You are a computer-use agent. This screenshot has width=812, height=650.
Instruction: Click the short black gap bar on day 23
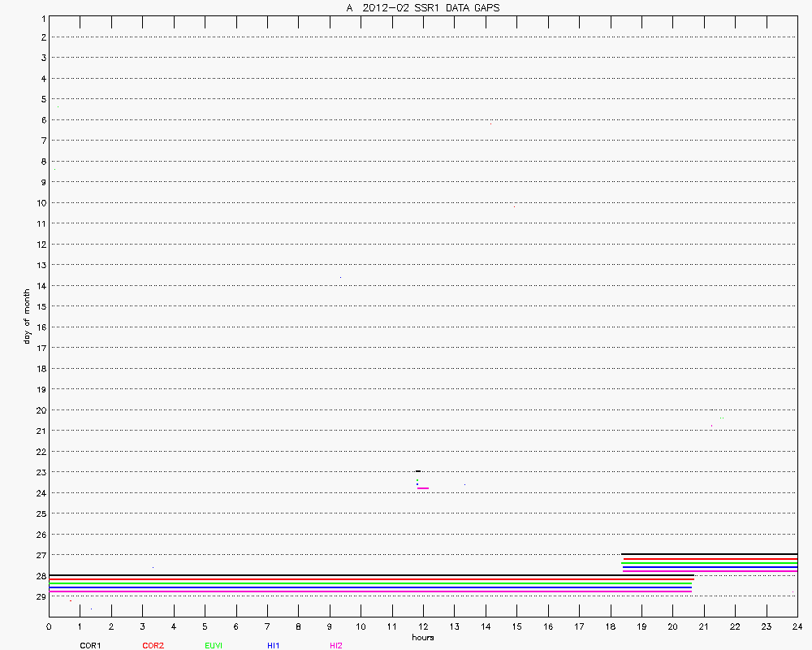coord(418,470)
